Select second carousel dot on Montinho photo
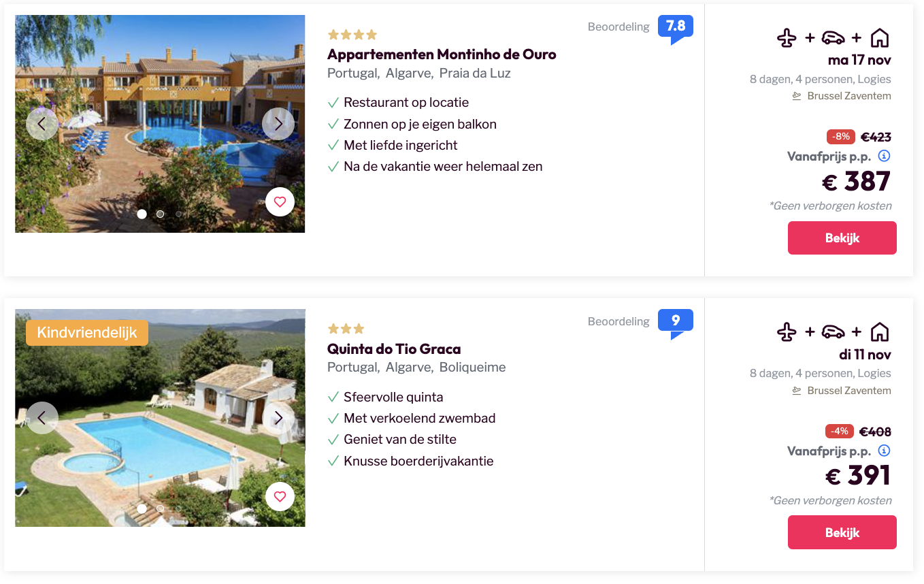Viewport: 924px width, 584px height. [160, 214]
